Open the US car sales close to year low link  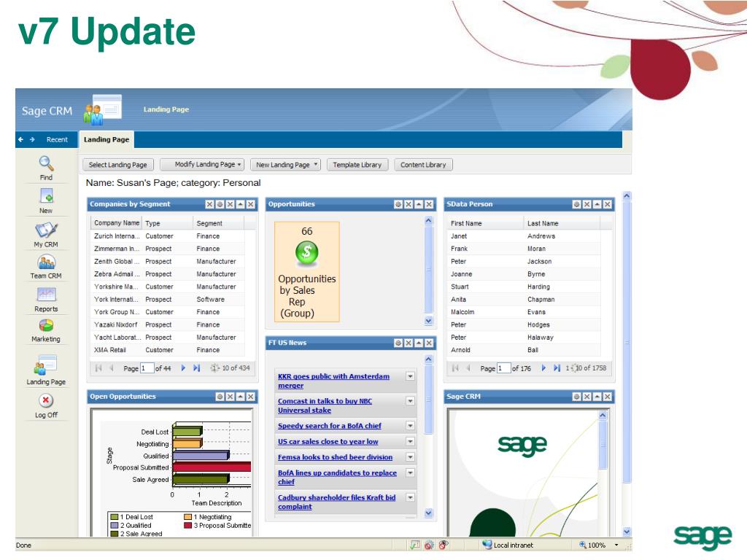coord(328,441)
